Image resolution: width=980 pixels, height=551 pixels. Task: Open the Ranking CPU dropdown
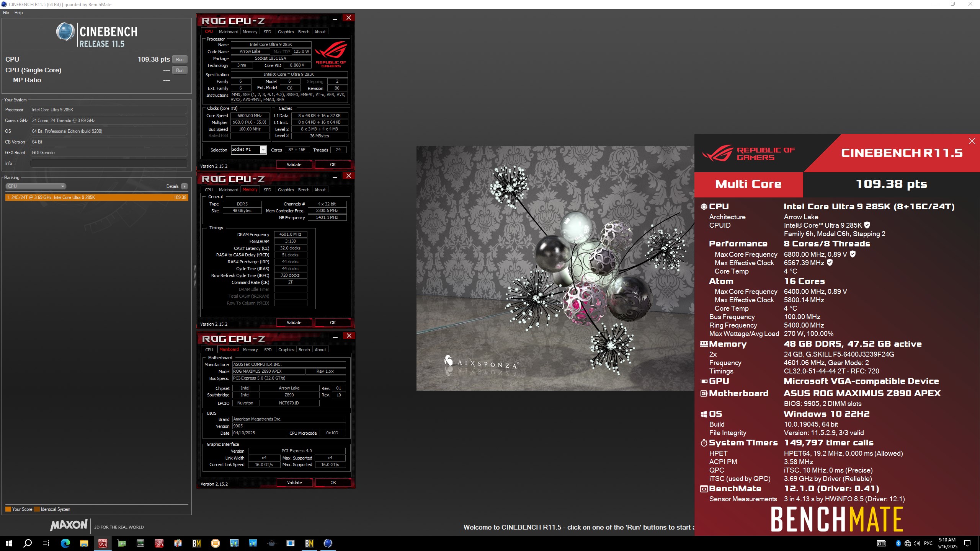coord(36,186)
